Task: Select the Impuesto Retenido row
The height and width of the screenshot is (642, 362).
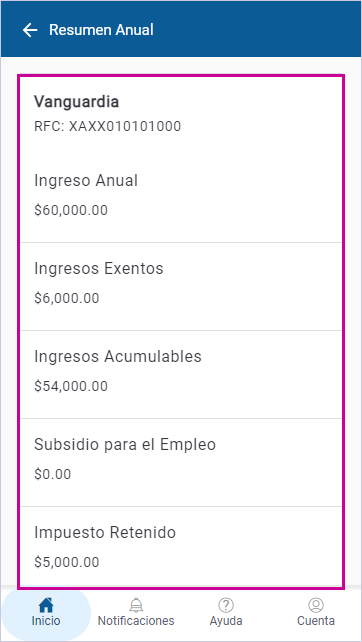Action: coord(181,547)
